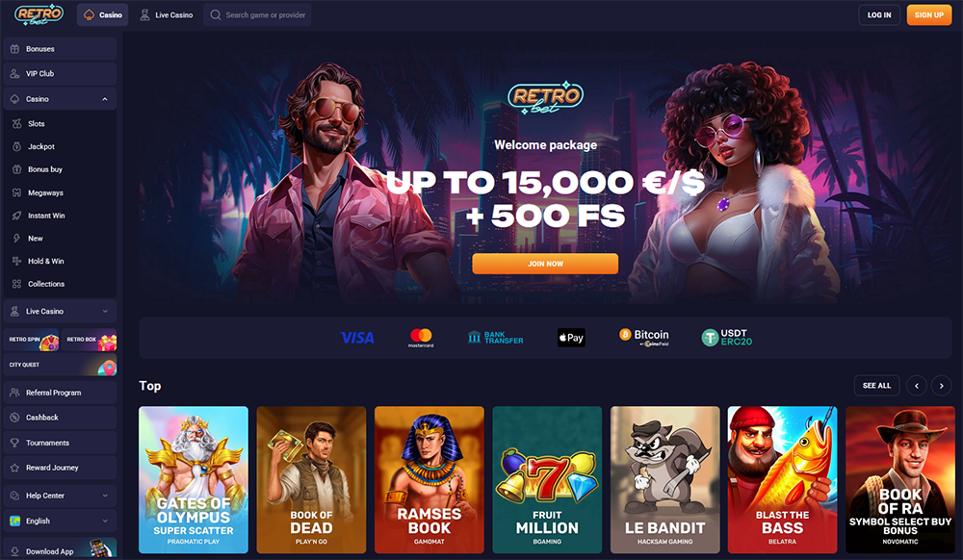Open the Retro Box gift banner
This screenshot has width=963, height=560.
tap(89, 340)
